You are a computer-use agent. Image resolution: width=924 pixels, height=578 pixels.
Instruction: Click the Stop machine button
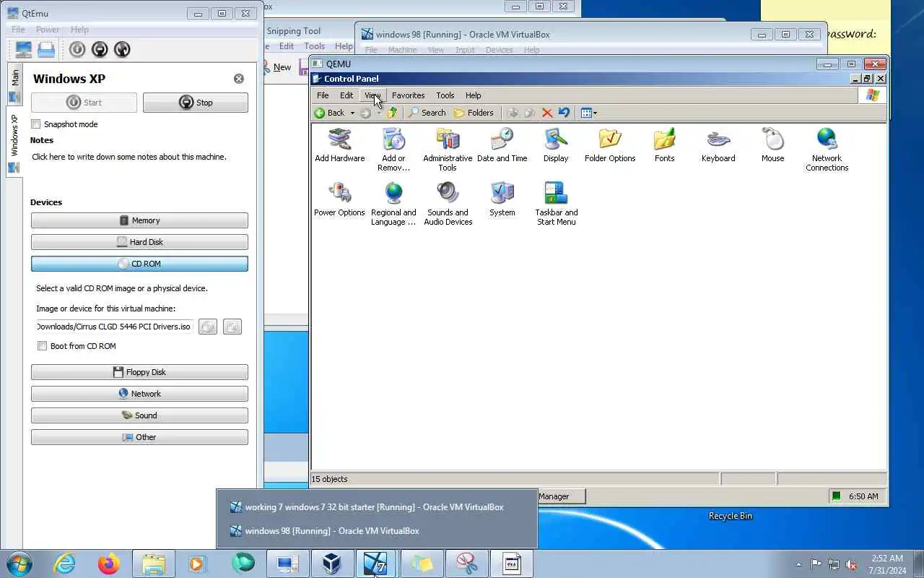[x=195, y=103]
